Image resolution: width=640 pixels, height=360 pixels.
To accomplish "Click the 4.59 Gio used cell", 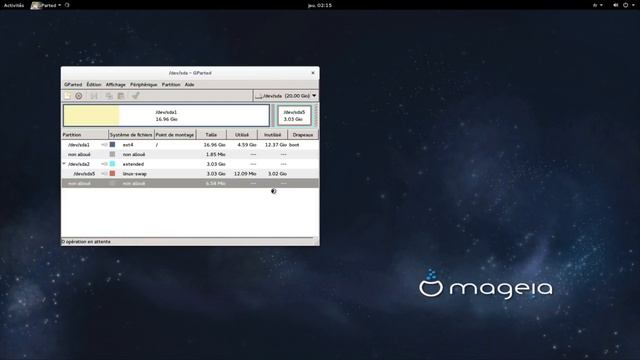I will (x=247, y=145).
